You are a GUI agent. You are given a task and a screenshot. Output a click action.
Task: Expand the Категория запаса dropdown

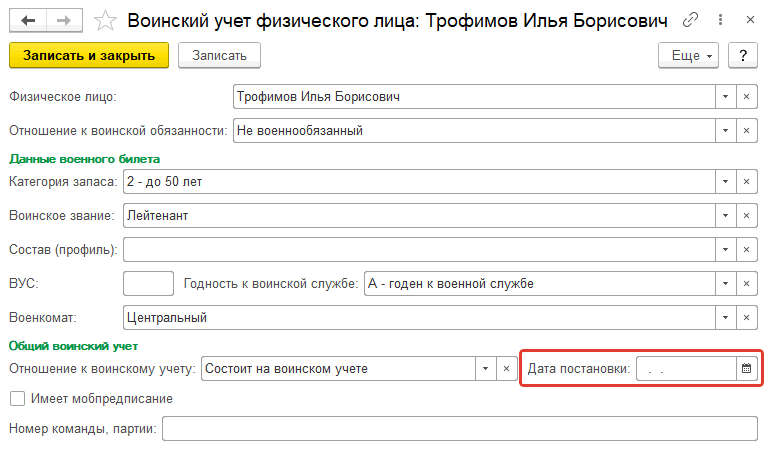tap(725, 182)
